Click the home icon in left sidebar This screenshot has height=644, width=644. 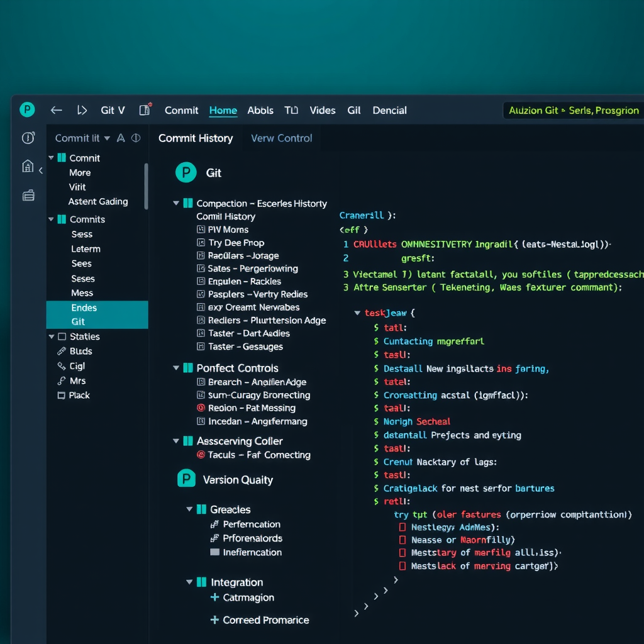(x=28, y=166)
